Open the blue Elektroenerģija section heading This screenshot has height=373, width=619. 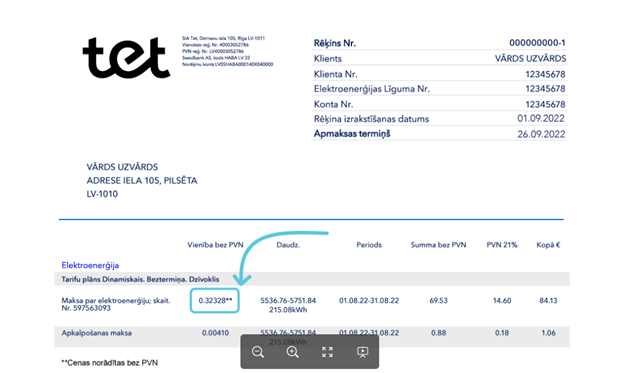(90, 265)
